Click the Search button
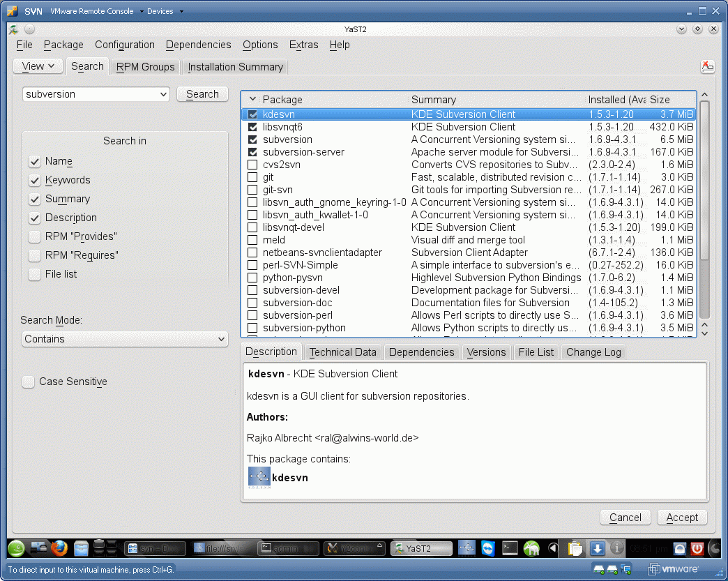 tap(202, 94)
